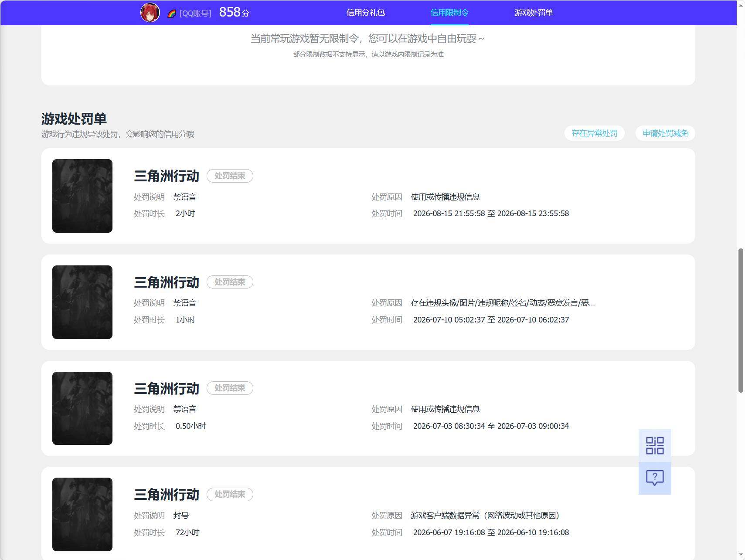The width and height of the screenshot is (745, 560).
Task: Click 处罚结束 badge on 2026-07-03 penalty
Action: click(230, 388)
